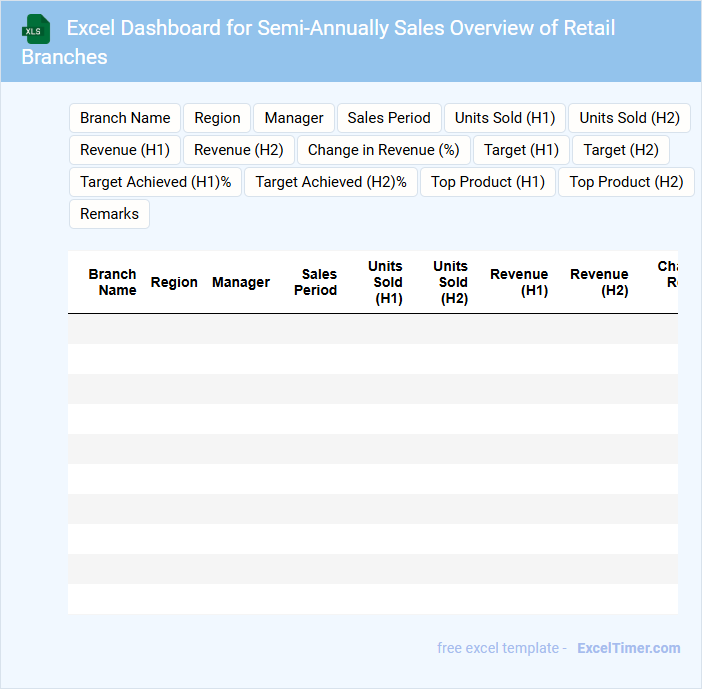Click the Revenue (H2) column header

pos(599,282)
